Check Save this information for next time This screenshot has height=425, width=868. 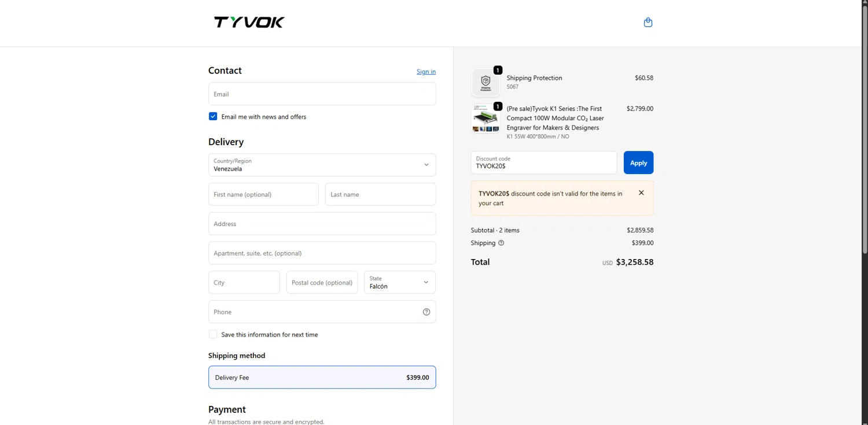pos(213,334)
